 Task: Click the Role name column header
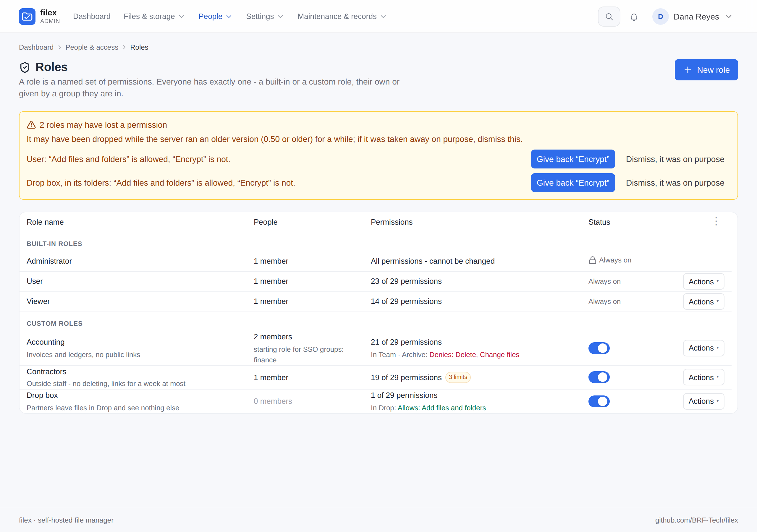45,222
